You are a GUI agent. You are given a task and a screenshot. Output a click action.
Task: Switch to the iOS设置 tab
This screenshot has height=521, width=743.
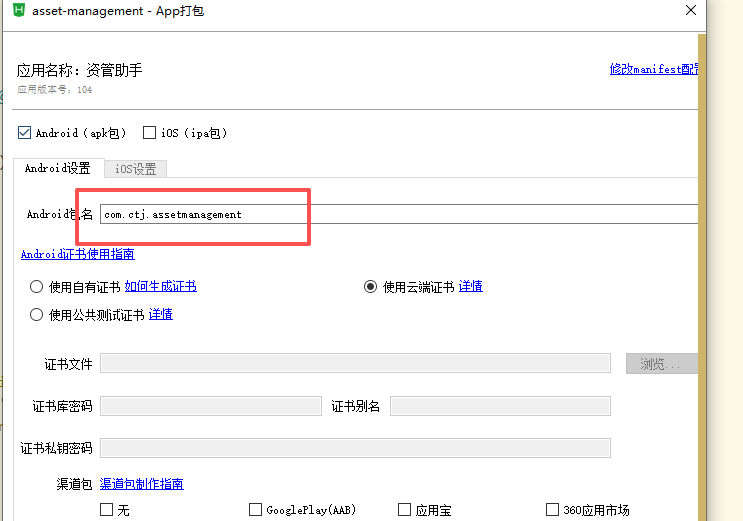coord(136,169)
